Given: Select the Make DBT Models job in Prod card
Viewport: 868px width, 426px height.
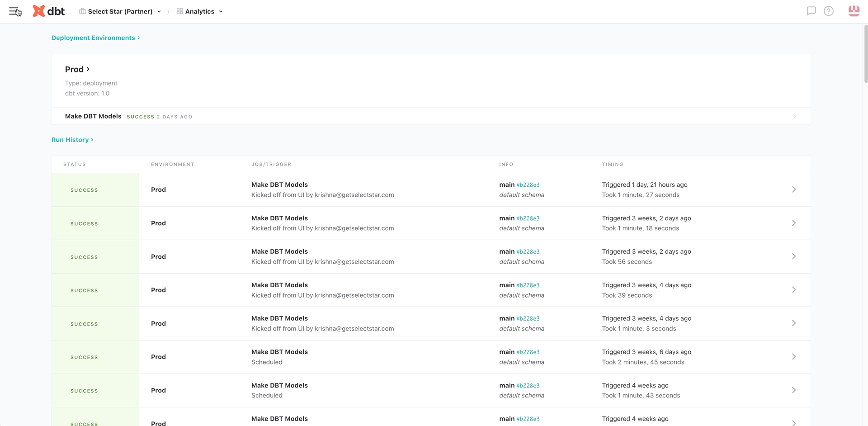Looking at the screenshot, I should 93,116.
